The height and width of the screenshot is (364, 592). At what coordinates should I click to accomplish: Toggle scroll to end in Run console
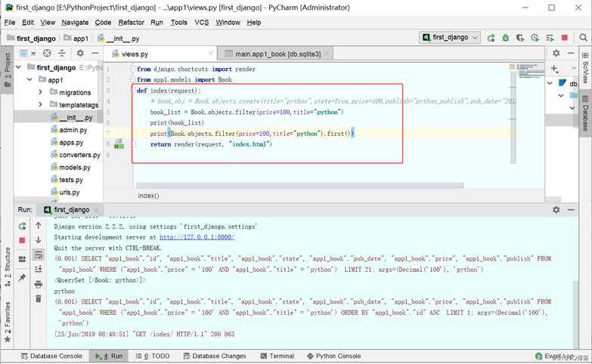pos(39,269)
